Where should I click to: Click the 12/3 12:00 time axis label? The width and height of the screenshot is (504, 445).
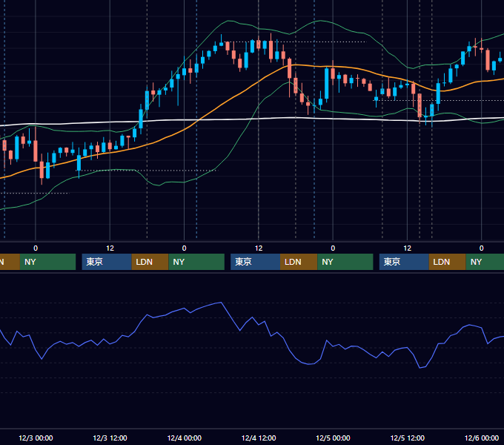click(x=110, y=438)
